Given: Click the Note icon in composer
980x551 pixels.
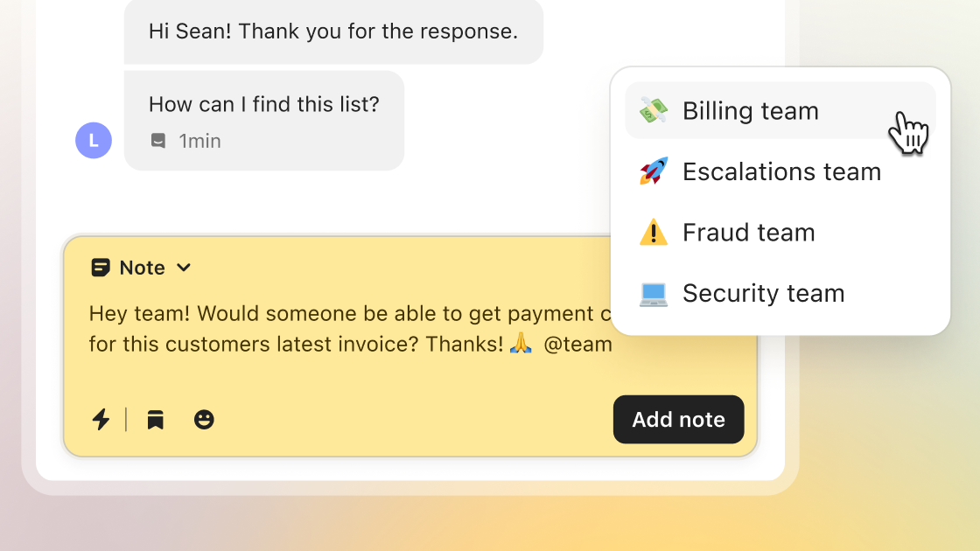Looking at the screenshot, I should click(x=101, y=268).
